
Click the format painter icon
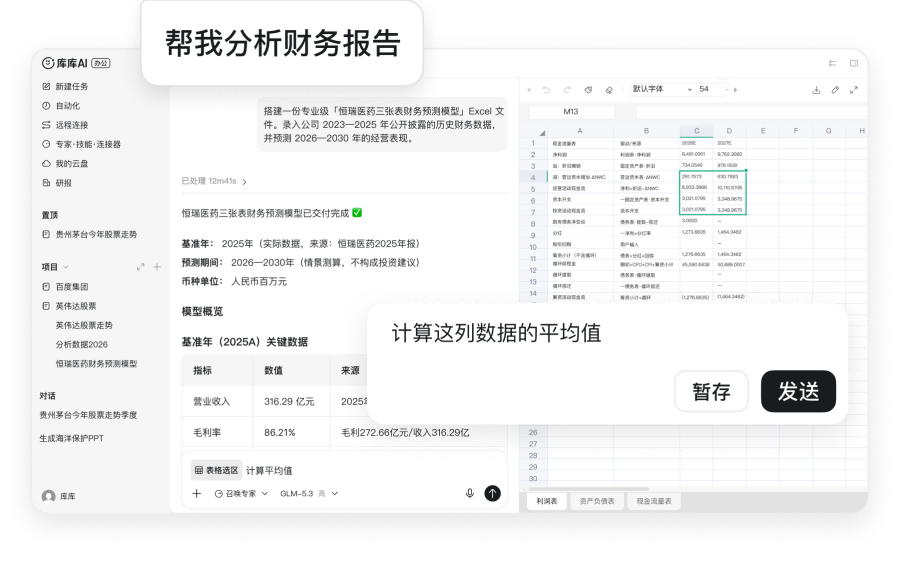(588, 90)
